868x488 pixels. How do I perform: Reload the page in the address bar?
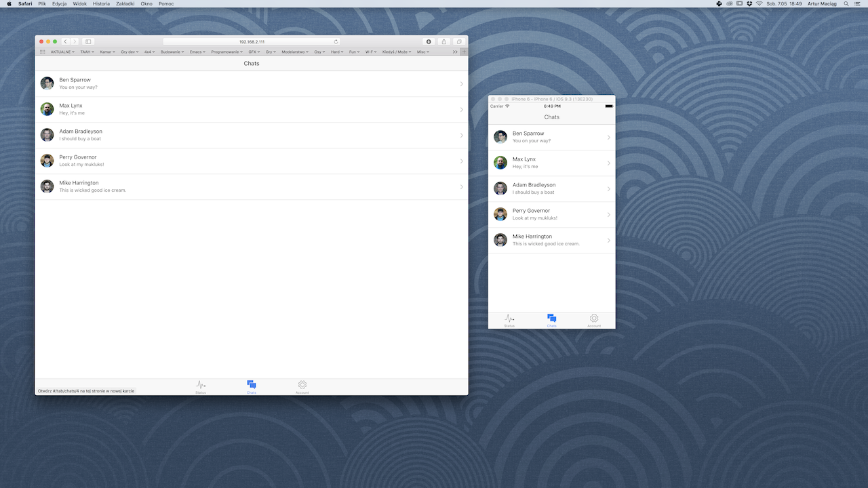tap(336, 41)
